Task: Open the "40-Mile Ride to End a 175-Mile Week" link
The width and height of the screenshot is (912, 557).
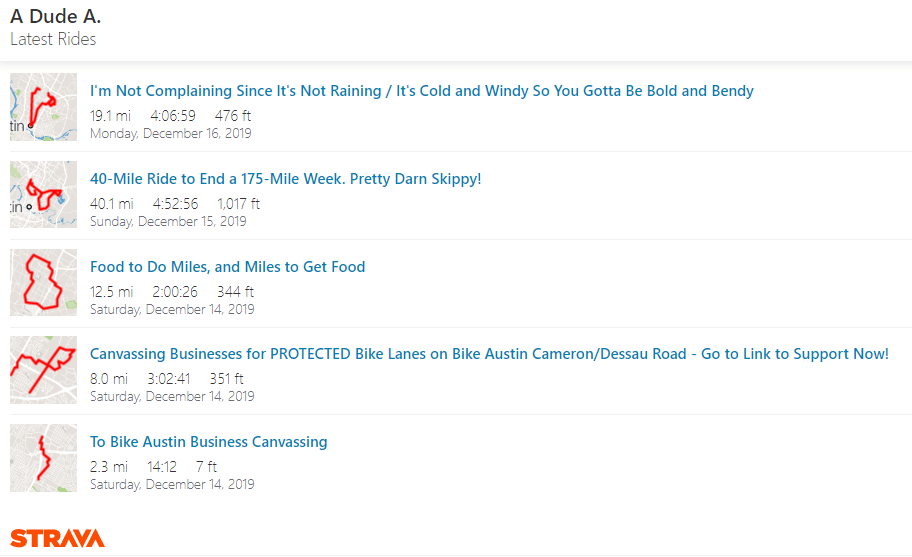Action: click(285, 179)
